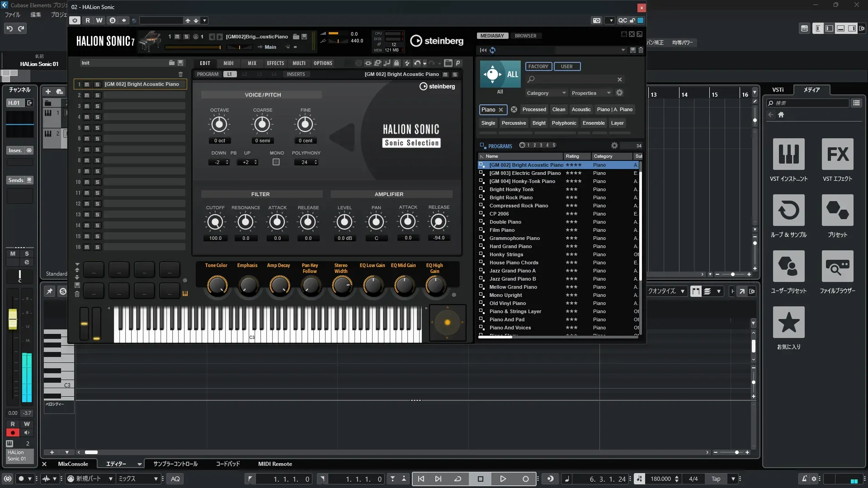Open MediaBay results settings gear

614,145
